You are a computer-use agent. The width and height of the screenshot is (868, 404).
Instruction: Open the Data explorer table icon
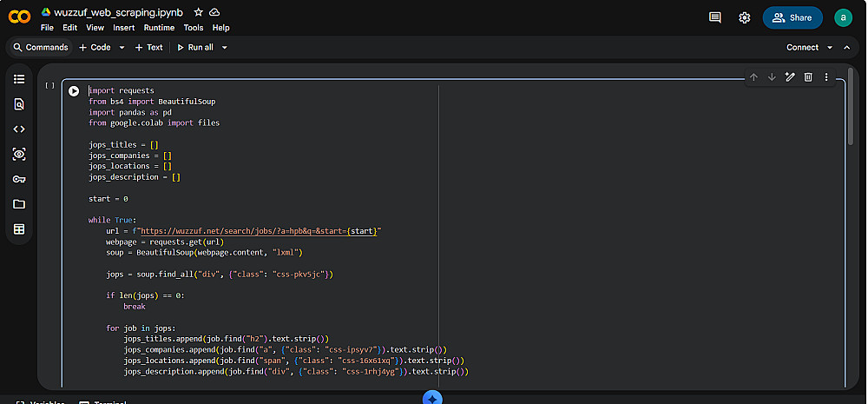click(x=19, y=228)
